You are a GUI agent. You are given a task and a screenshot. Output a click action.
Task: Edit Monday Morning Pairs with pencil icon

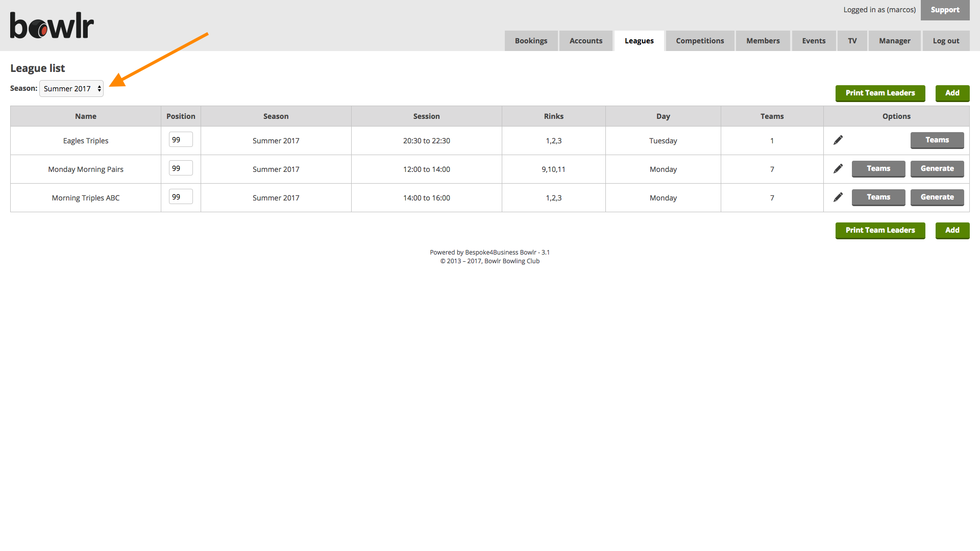(838, 168)
